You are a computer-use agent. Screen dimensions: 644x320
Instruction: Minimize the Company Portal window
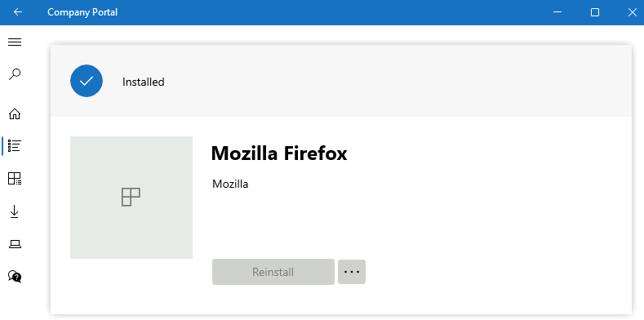click(557, 12)
